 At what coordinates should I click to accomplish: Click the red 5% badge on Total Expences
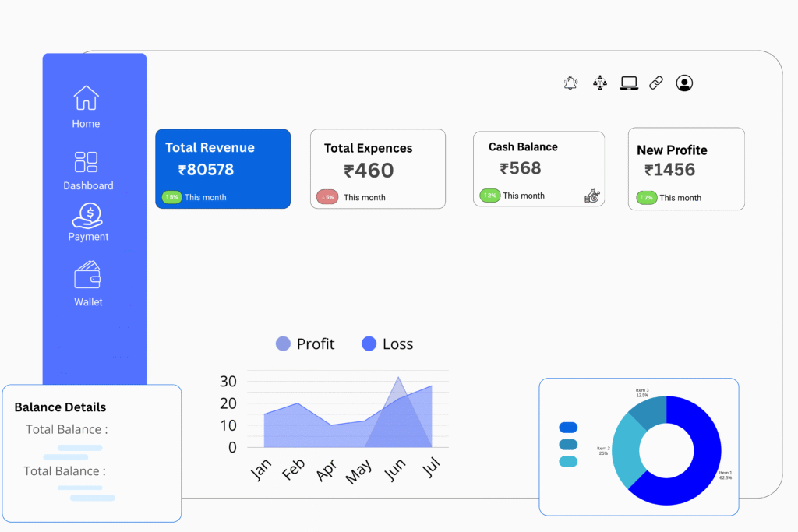(327, 198)
